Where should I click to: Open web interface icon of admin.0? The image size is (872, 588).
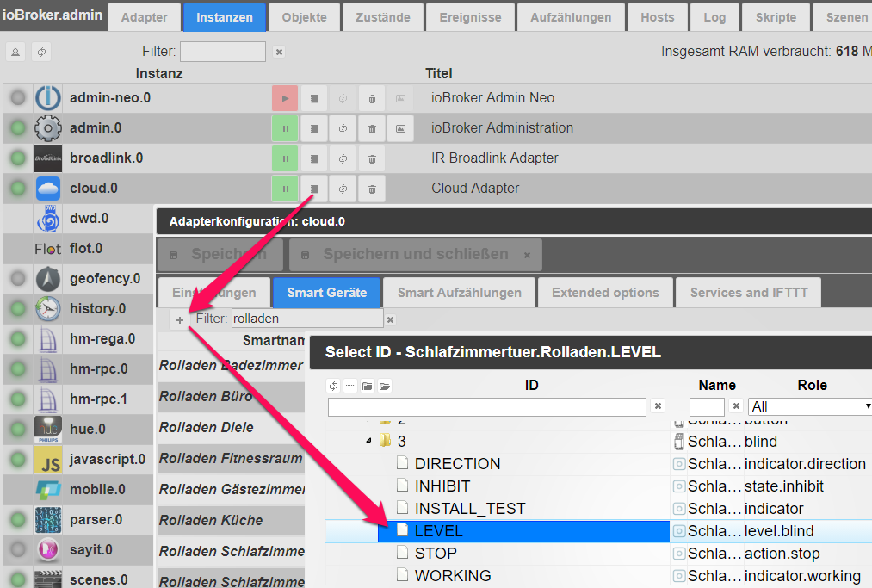click(x=400, y=128)
